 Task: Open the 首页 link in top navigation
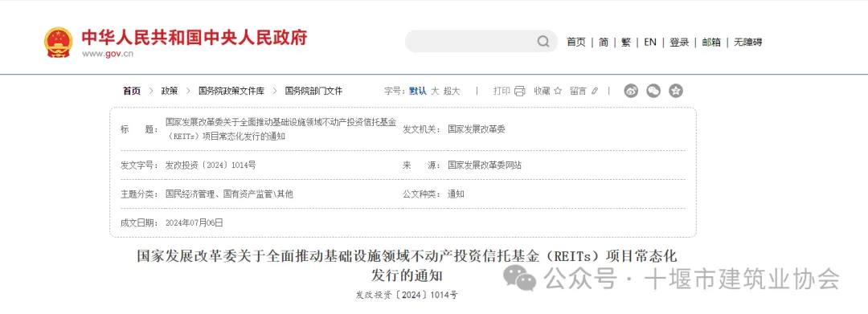point(575,42)
